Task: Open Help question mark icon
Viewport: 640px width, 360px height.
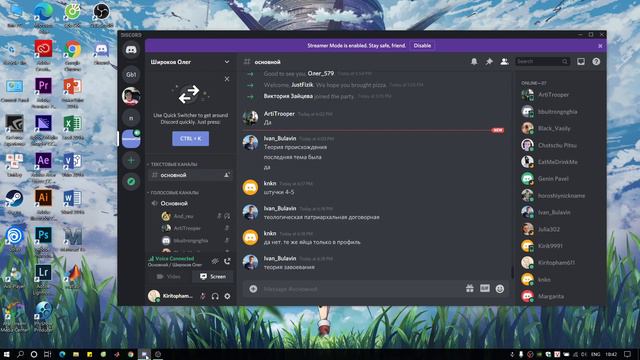Action: 596,62
